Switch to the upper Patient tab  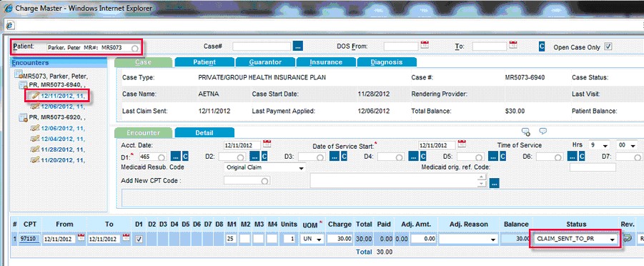(x=204, y=62)
